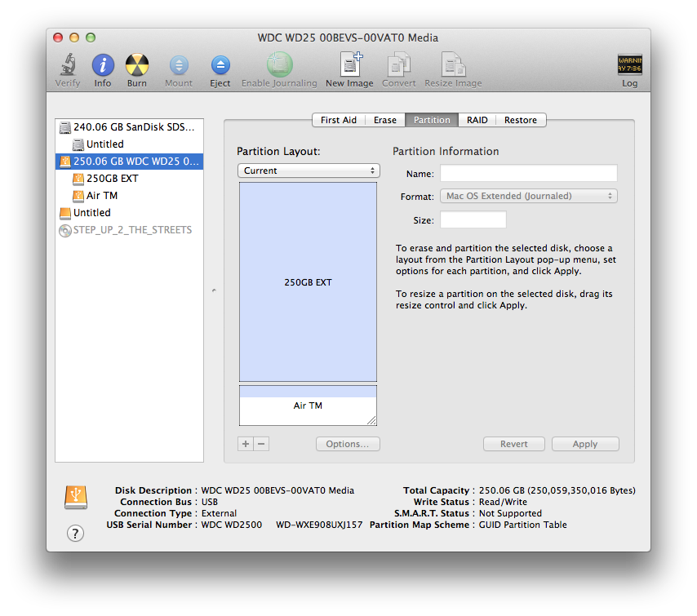This screenshot has width=697, height=616.
Task: Select the 250.06 GB WDC WD25 disk
Action: click(129, 162)
